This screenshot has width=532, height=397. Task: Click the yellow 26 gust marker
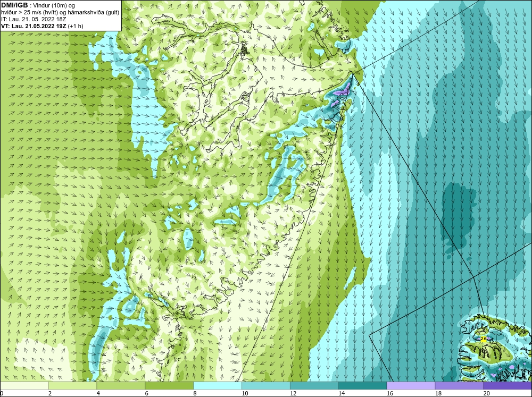pos(484,339)
